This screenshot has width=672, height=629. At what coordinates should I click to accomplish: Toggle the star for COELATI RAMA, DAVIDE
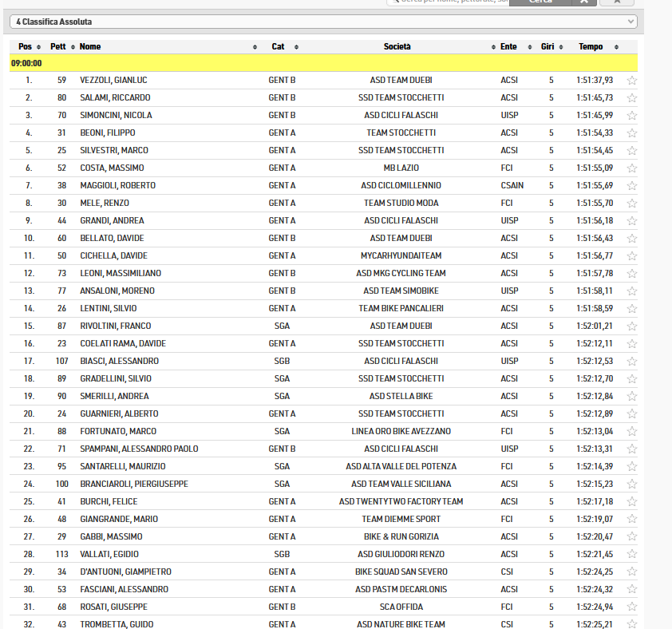pyautogui.click(x=632, y=344)
